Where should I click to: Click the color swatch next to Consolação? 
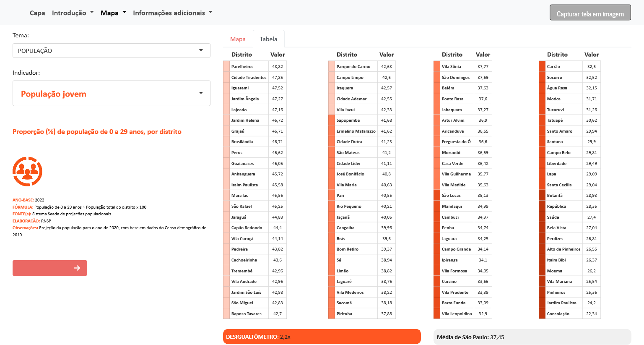pyautogui.click(x=542, y=314)
